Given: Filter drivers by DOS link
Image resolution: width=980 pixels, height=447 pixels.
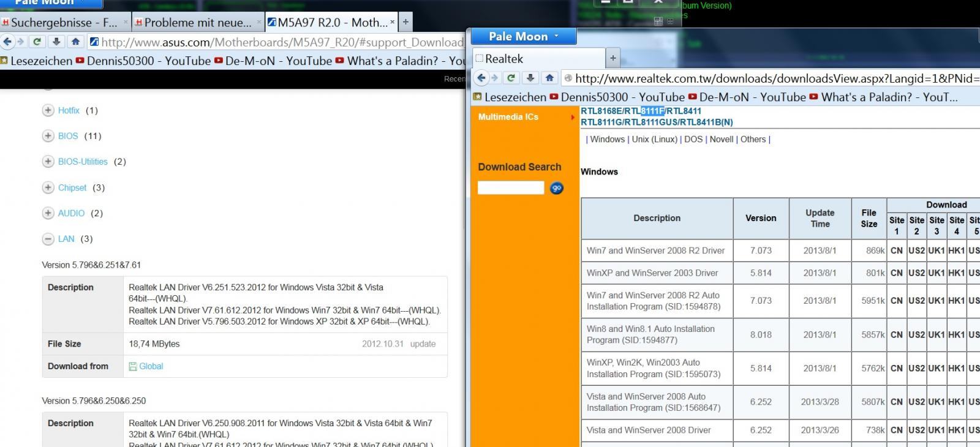Looking at the screenshot, I should (693, 139).
